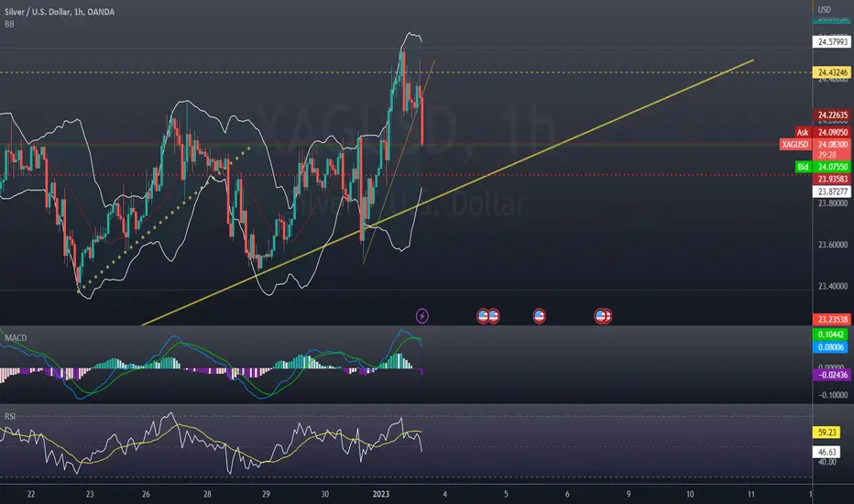Click the XAGUSD last price label
The image size is (854, 504).
click(795, 145)
